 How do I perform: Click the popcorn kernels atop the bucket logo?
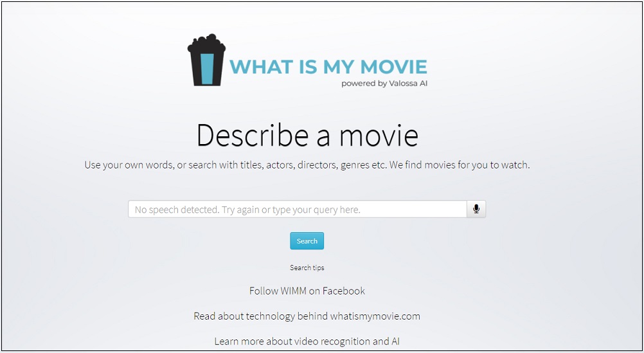coord(206,44)
